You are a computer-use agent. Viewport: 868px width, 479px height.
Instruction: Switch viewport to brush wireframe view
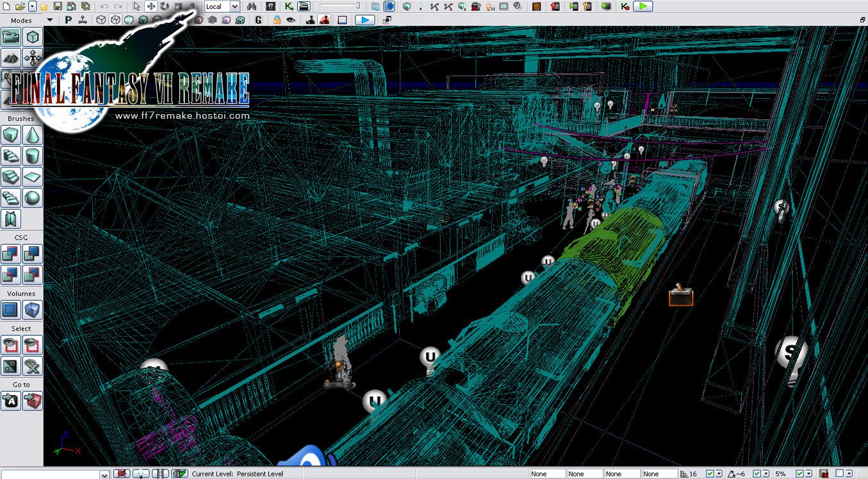pyautogui.click(x=101, y=21)
